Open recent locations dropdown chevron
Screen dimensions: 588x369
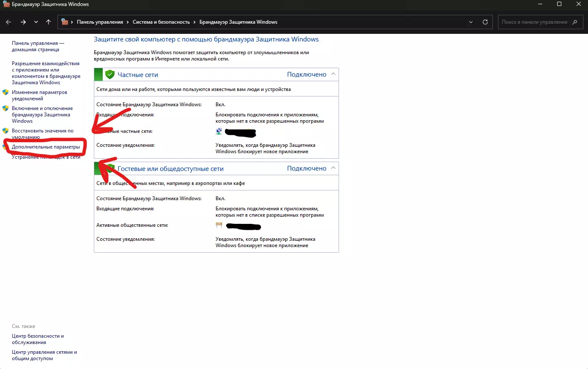coord(36,22)
